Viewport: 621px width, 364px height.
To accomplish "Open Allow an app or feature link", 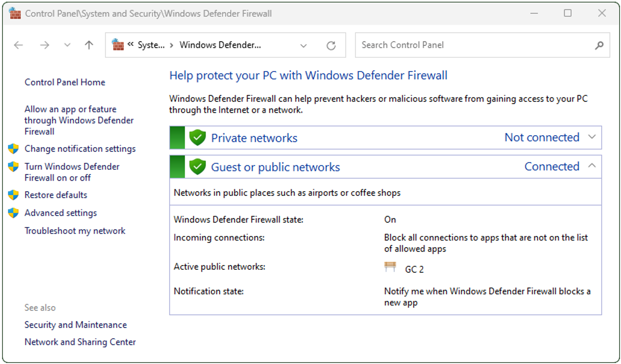I will (x=79, y=120).
